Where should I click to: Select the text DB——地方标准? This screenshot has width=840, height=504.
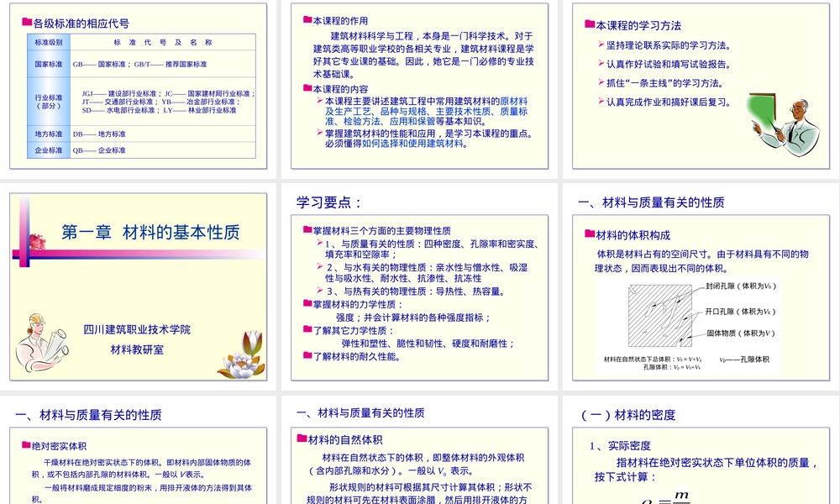coord(99,134)
